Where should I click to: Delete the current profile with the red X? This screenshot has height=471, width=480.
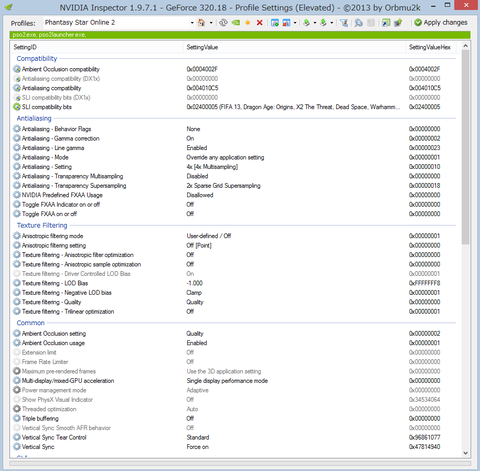tap(260, 23)
